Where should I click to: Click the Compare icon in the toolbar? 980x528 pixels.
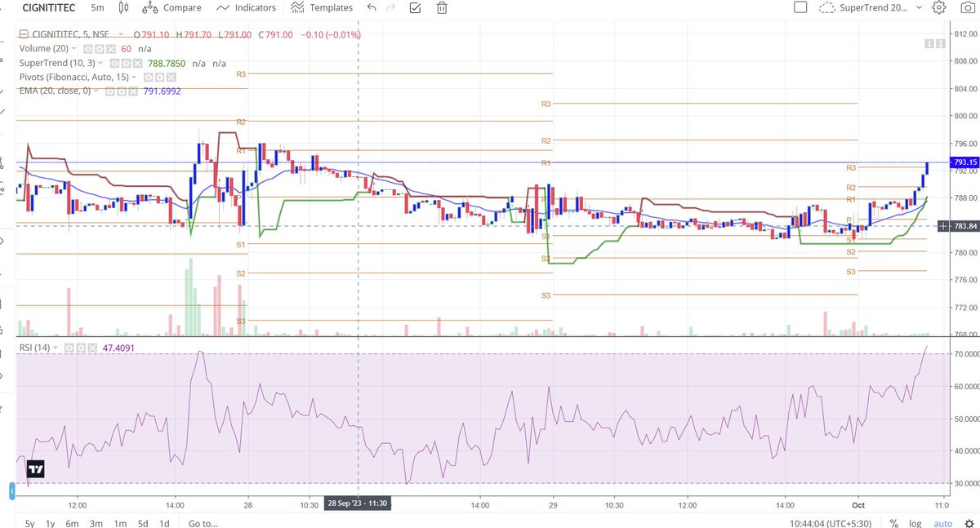coord(149,8)
